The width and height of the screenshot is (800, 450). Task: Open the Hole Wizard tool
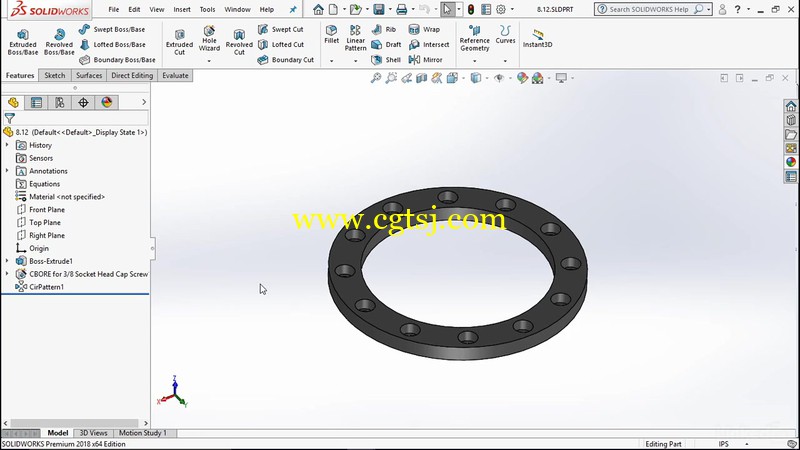click(209, 39)
